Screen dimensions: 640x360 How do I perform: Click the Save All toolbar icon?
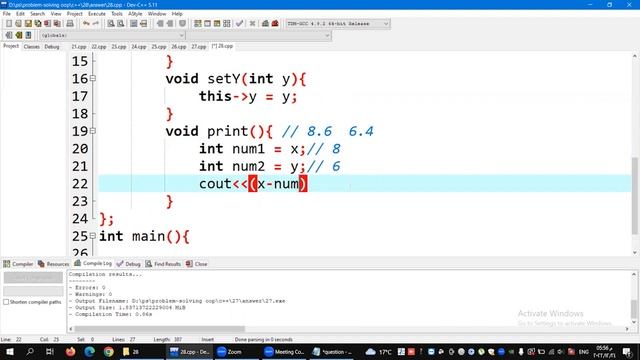[38, 24]
